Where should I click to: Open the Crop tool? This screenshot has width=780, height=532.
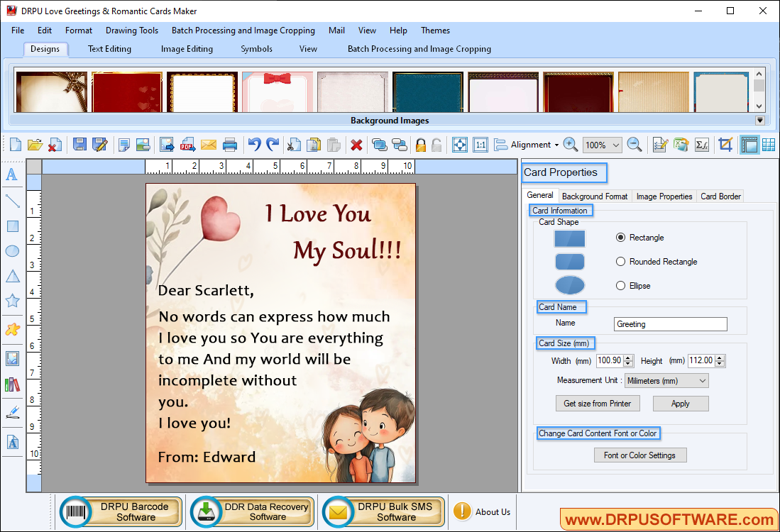click(x=725, y=145)
